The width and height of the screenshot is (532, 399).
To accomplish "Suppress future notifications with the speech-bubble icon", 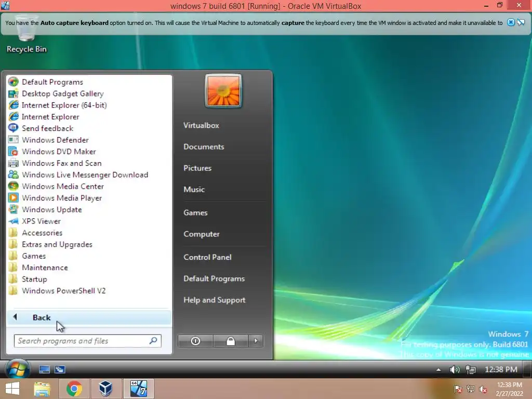I will click(x=521, y=22).
